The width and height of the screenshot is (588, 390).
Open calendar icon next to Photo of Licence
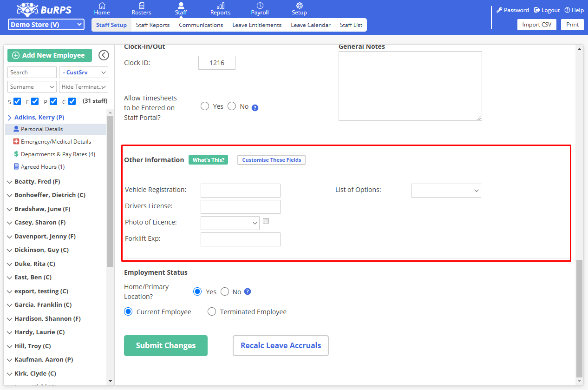click(x=266, y=221)
